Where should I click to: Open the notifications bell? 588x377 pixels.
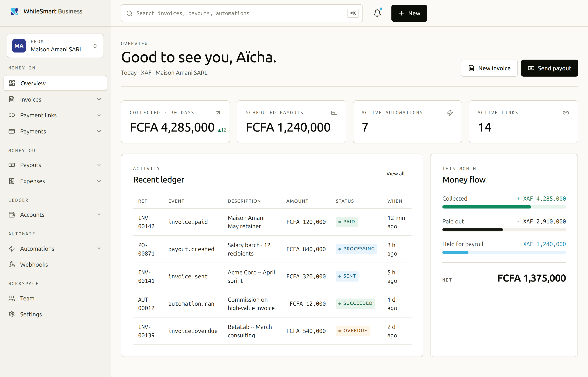377,13
